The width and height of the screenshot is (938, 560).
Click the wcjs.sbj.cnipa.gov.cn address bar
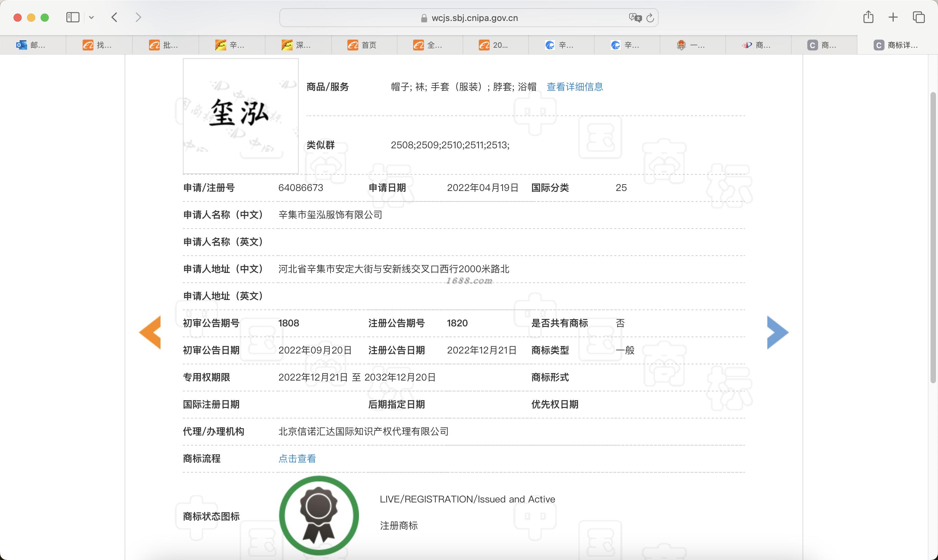coord(474,18)
